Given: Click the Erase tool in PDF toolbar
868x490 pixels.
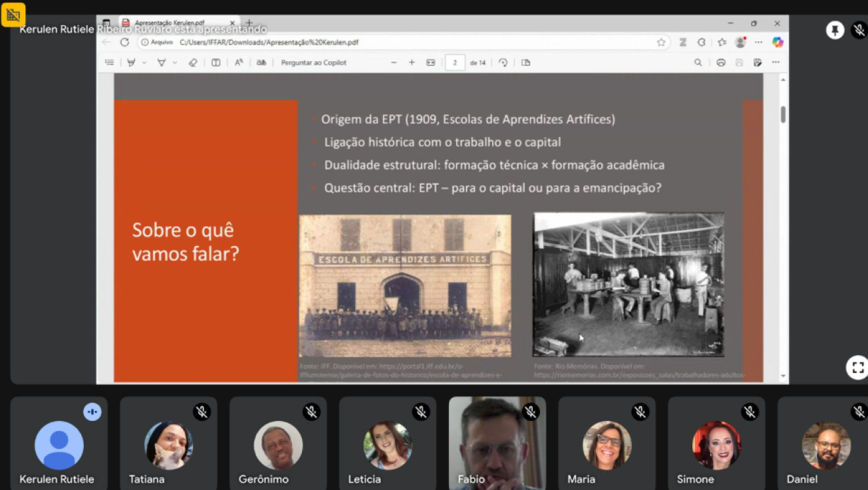Looking at the screenshot, I should (193, 62).
